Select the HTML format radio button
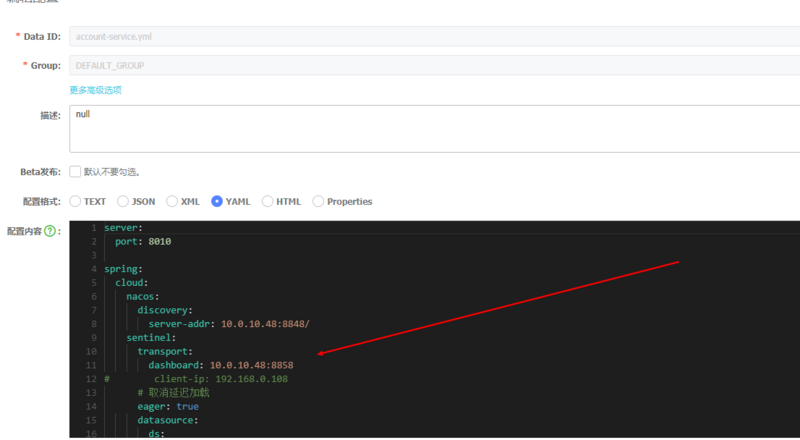Image resolution: width=800 pixels, height=440 pixels. pyautogui.click(x=267, y=201)
